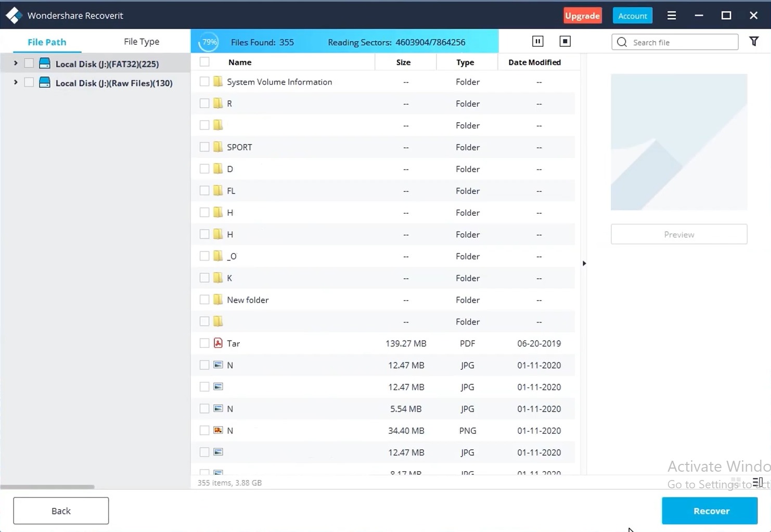Check the FL folder checkbox

204,191
